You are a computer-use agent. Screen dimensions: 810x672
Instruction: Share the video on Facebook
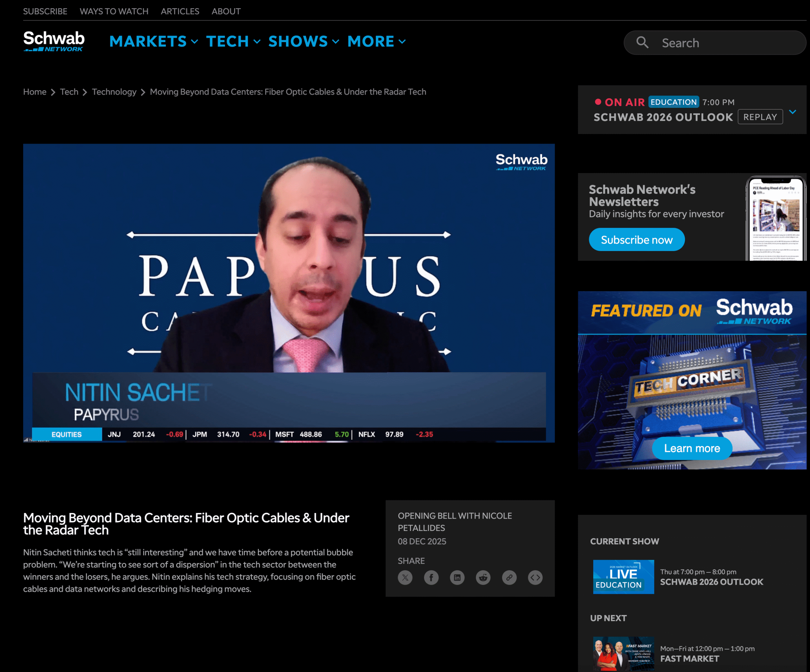pos(431,577)
